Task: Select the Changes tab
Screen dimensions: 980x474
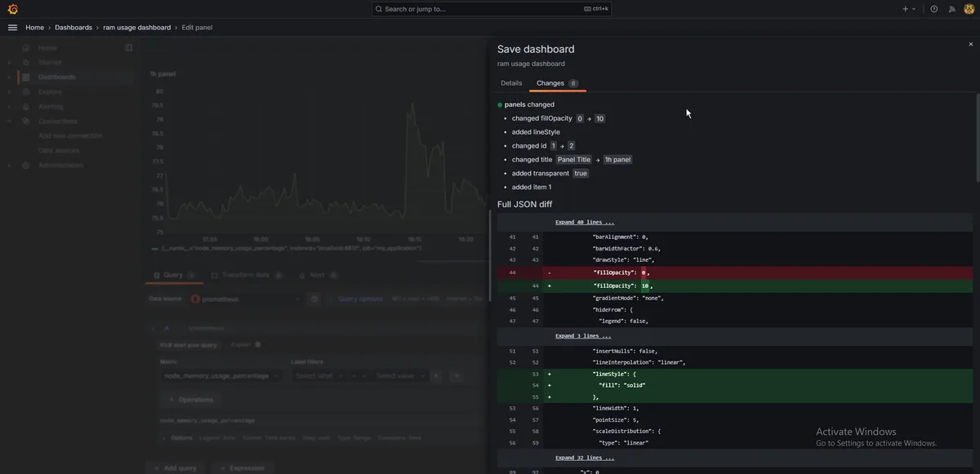Action: pyautogui.click(x=550, y=83)
